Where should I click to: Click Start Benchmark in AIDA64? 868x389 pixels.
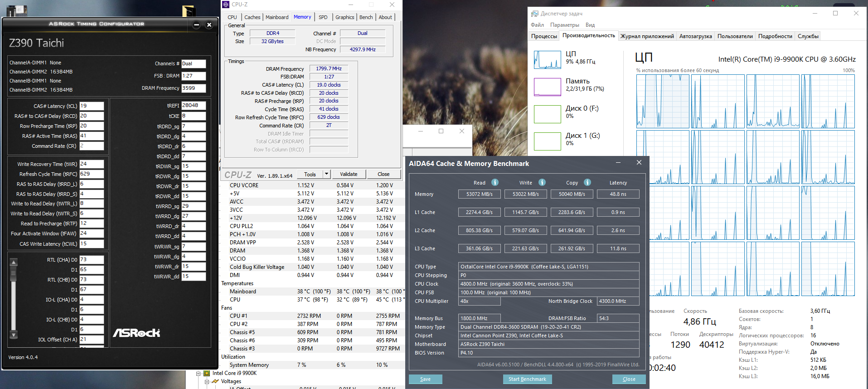click(x=527, y=379)
